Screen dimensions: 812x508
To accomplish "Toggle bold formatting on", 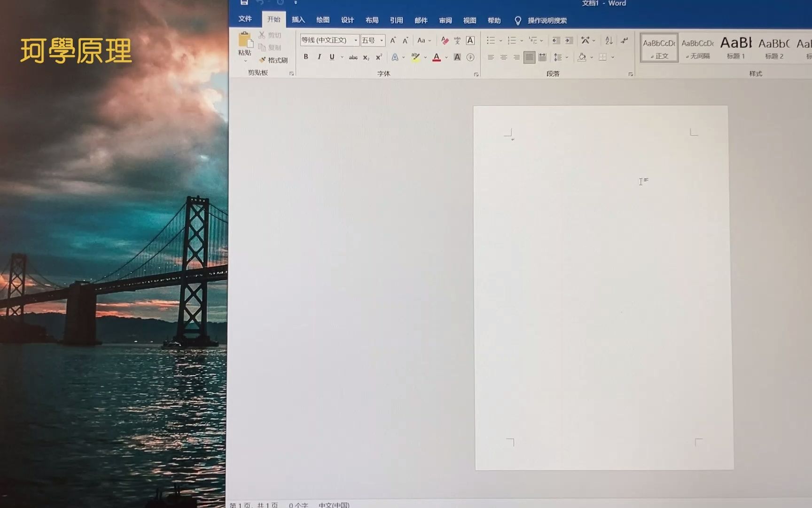I will pyautogui.click(x=305, y=57).
